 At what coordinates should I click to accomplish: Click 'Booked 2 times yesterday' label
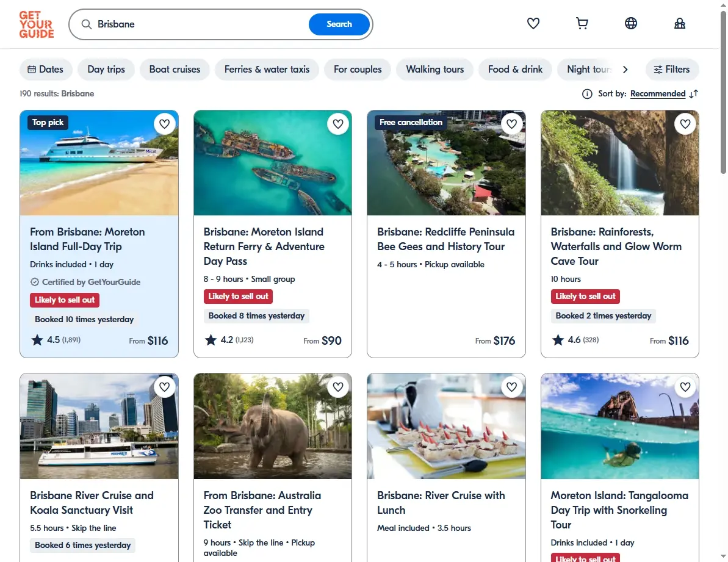[x=603, y=315]
